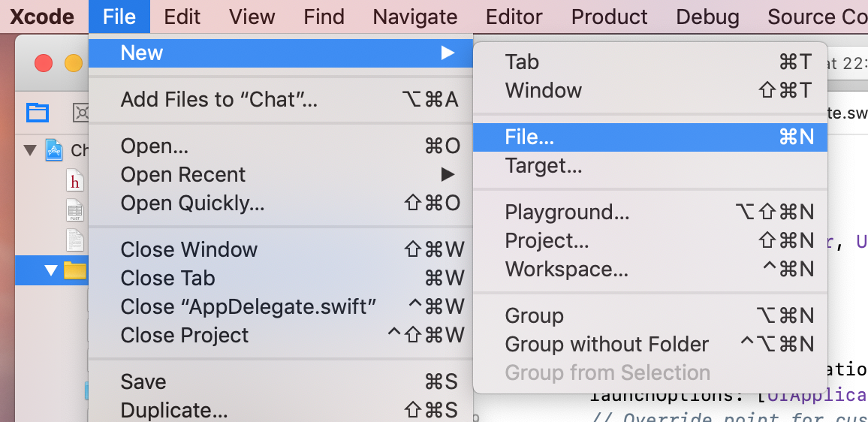The height and width of the screenshot is (422, 868).
Task: Choose Duplicate… from File menu
Action: (x=281, y=411)
